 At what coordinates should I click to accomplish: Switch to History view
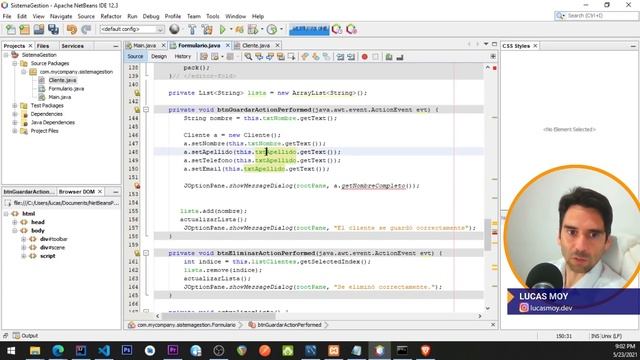point(182,56)
